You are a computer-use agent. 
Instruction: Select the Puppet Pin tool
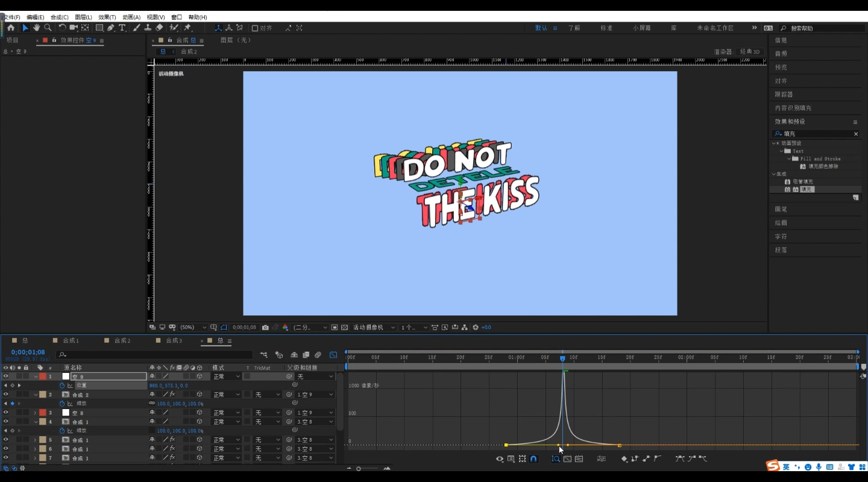coord(187,28)
